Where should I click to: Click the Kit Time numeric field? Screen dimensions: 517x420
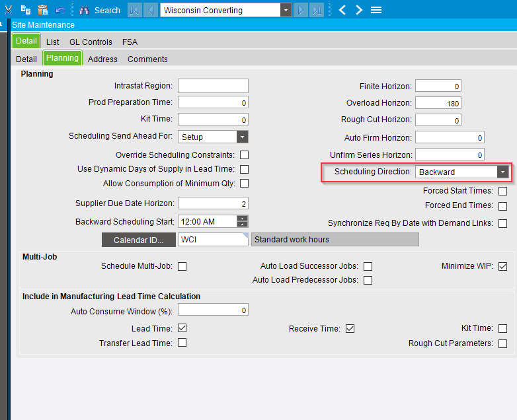point(213,120)
